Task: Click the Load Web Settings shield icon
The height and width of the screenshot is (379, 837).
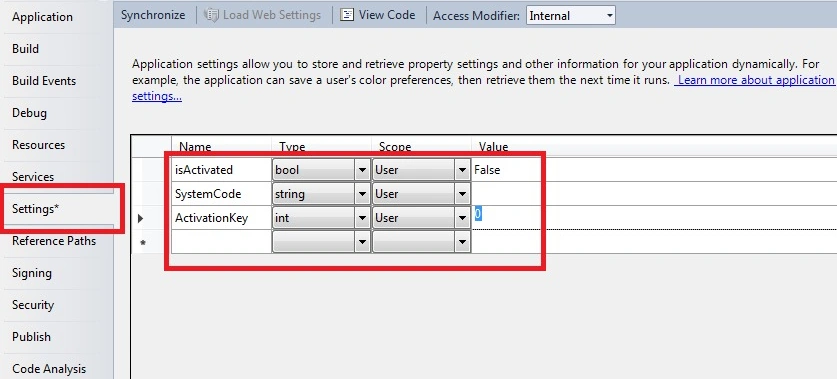Action: pyautogui.click(x=212, y=15)
